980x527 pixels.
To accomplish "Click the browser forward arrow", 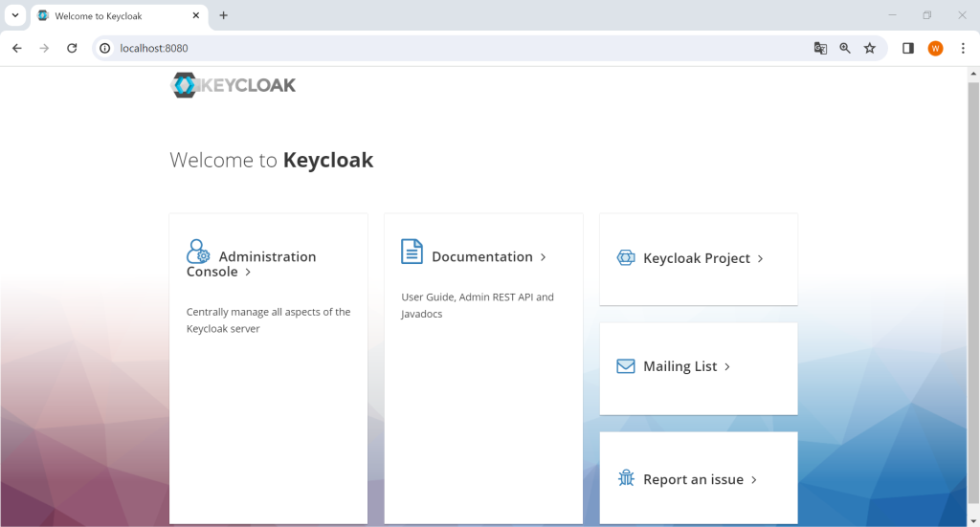I will point(44,48).
